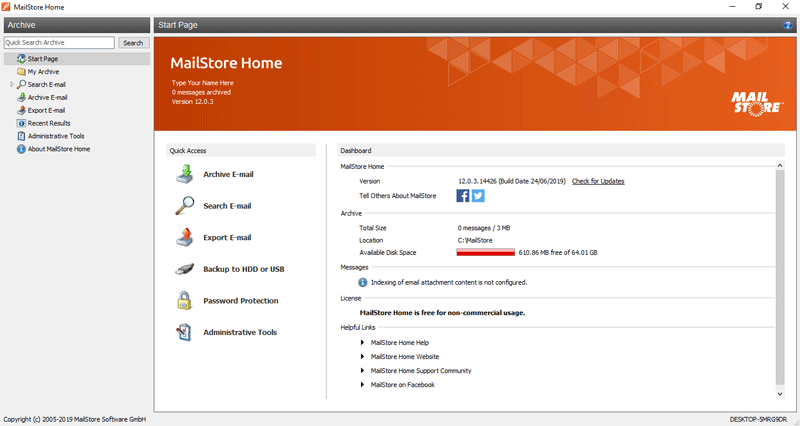Click arrow next to MailStore Home Help
This screenshot has width=800, height=426.
click(362, 342)
